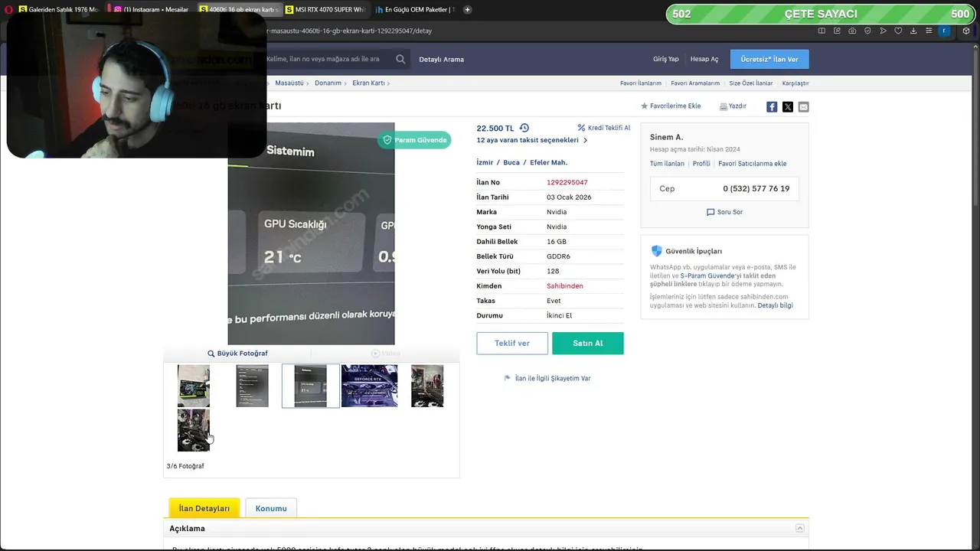Open Karşılaştır link
Viewport: 980px width, 551px height.
click(795, 83)
